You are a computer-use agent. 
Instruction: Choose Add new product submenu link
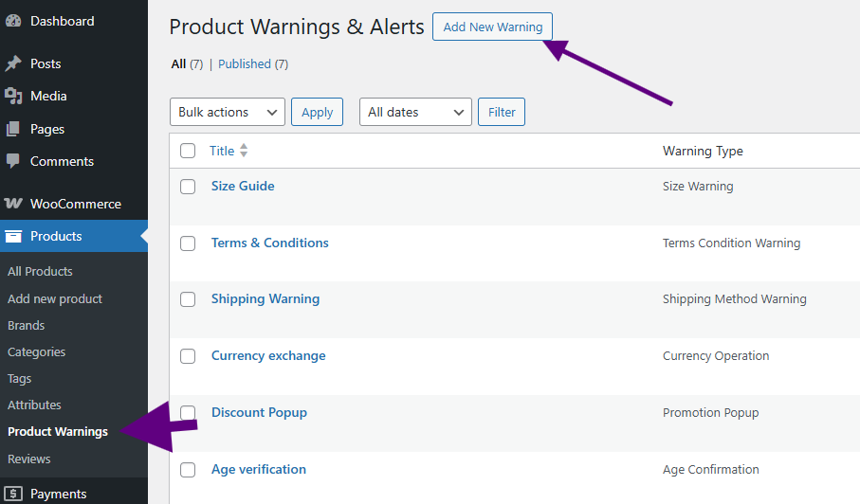click(x=55, y=298)
